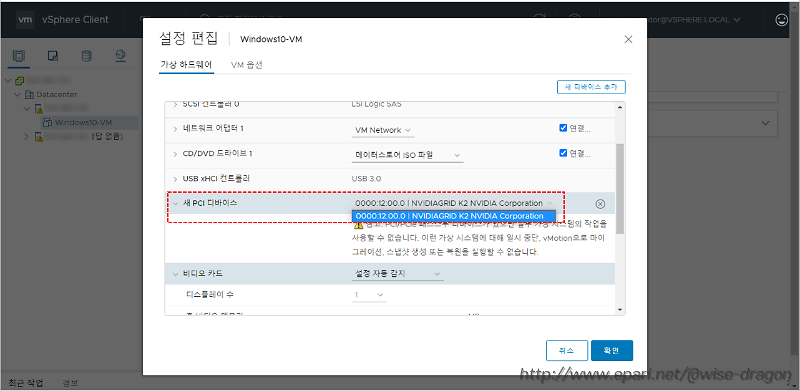800x391 pixels.
Task: Open 경보 bottom tab
Action: [x=70, y=383]
